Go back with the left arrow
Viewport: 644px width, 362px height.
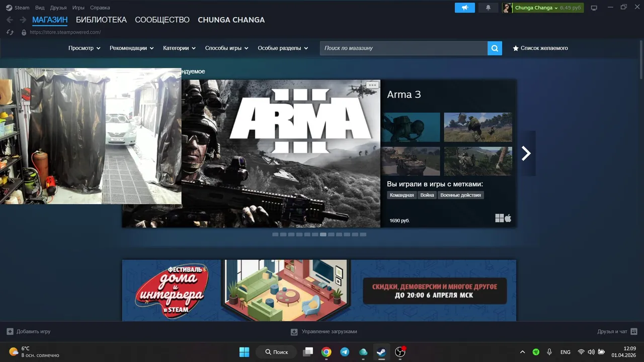click(10, 20)
